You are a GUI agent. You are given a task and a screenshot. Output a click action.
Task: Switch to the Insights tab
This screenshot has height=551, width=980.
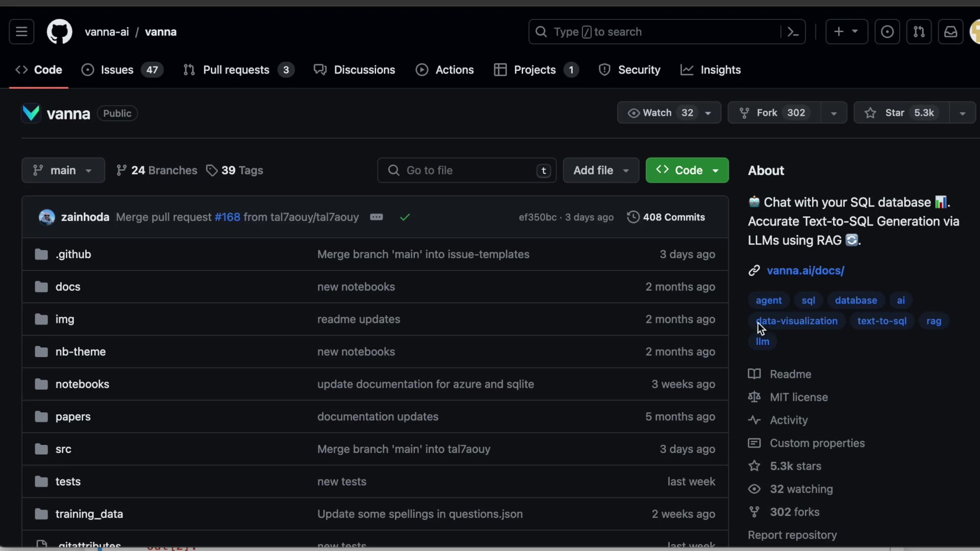[710, 70]
